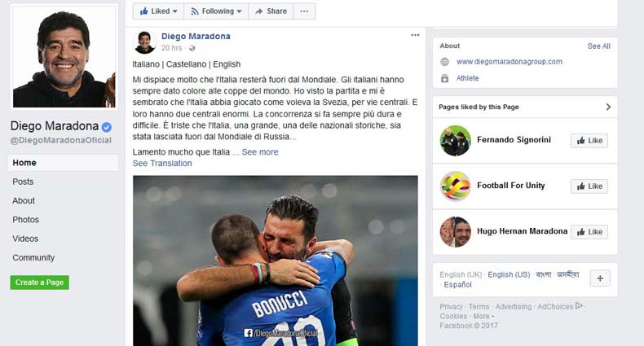Image resolution: width=644 pixels, height=346 pixels.
Task: Open the post options three-dot menu
Action: coord(415,35)
